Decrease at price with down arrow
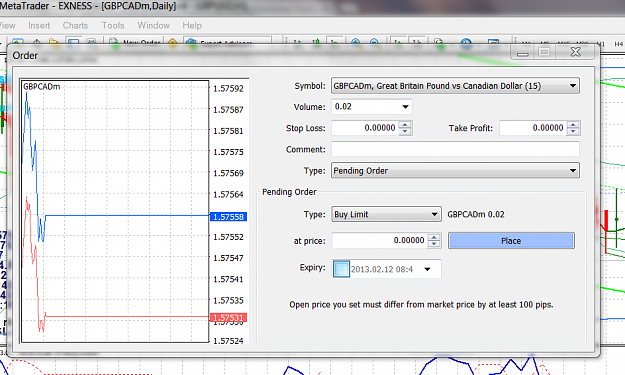This screenshot has width=625, height=375. (434, 244)
